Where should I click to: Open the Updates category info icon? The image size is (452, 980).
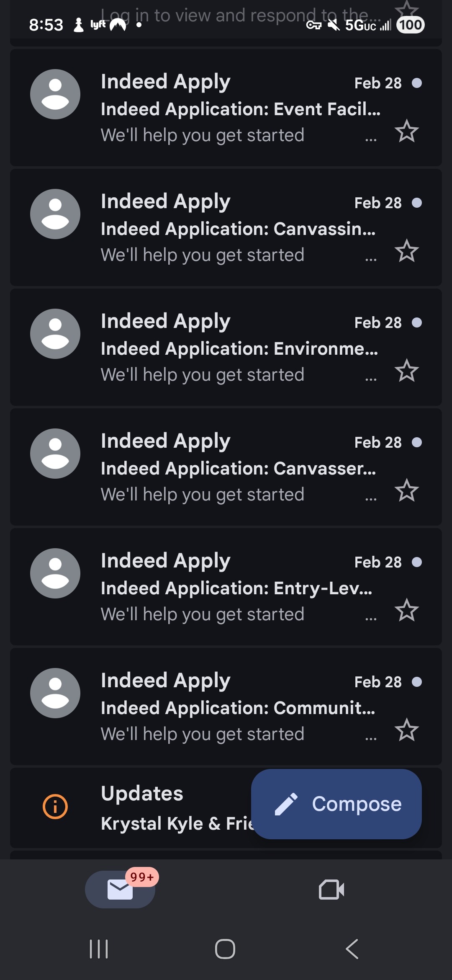(x=55, y=806)
